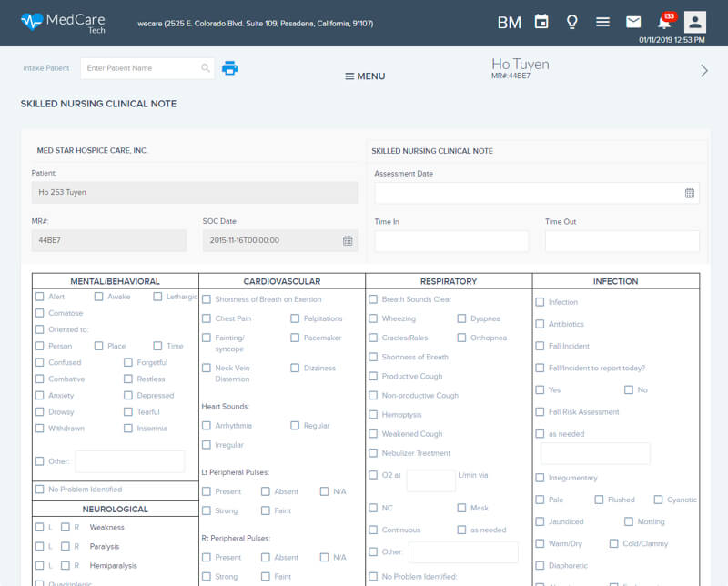Click the O2 L/min input box

[430, 480]
